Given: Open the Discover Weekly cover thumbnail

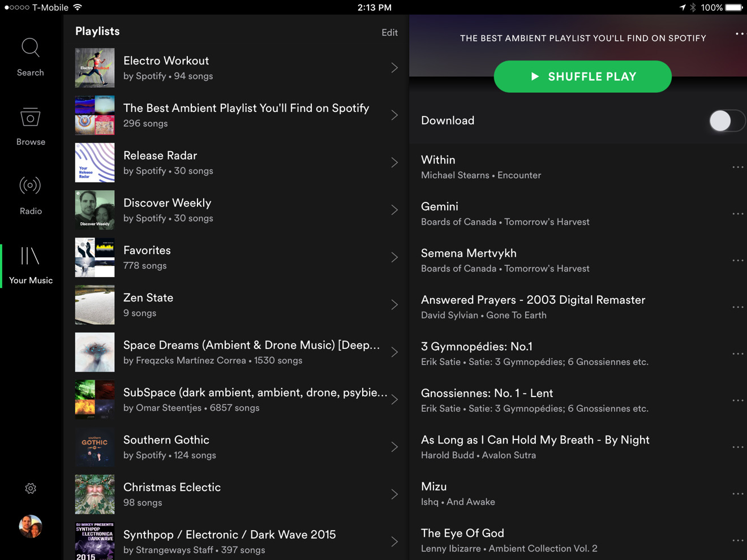Looking at the screenshot, I should [x=95, y=210].
